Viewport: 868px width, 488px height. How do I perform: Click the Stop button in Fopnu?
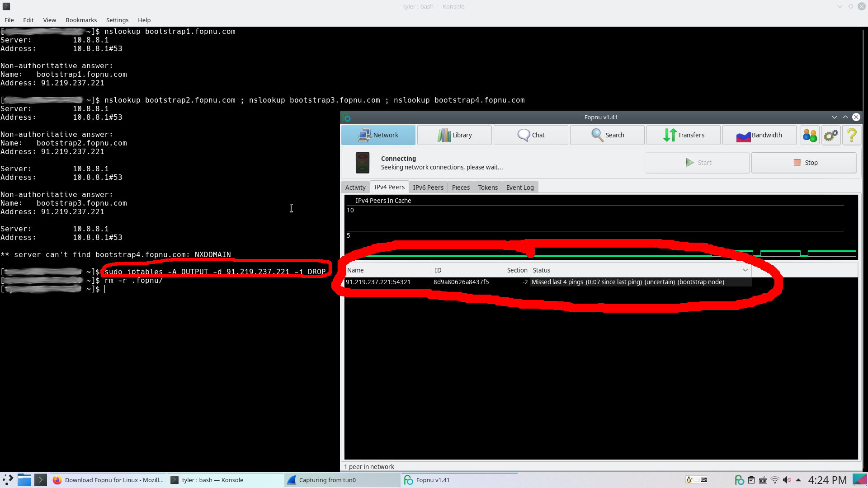tap(804, 163)
